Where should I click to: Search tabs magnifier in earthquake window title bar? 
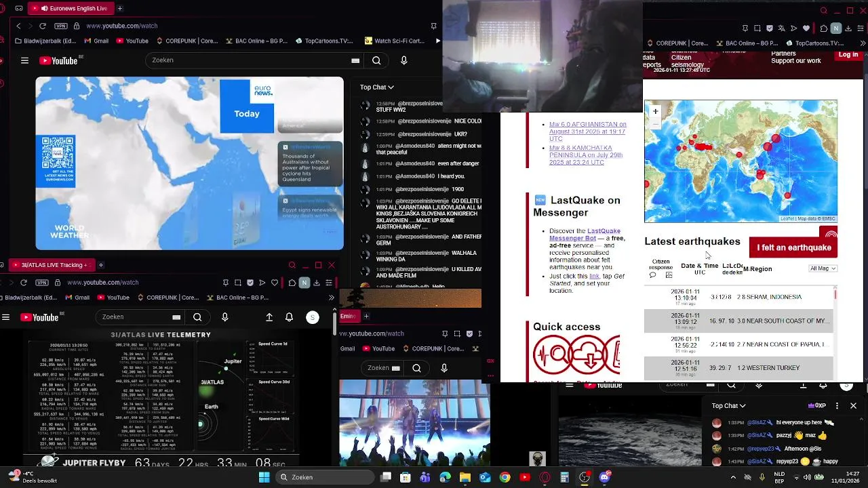point(824,10)
